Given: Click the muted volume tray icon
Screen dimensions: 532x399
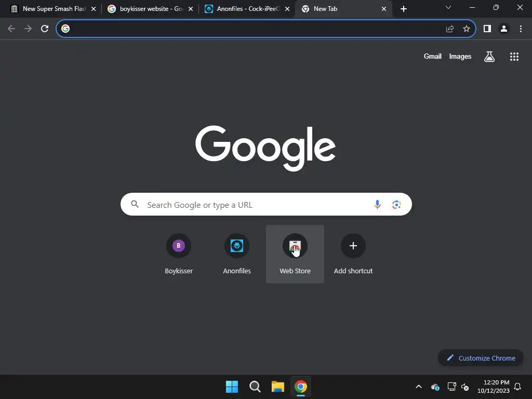Looking at the screenshot, I should (x=465, y=387).
